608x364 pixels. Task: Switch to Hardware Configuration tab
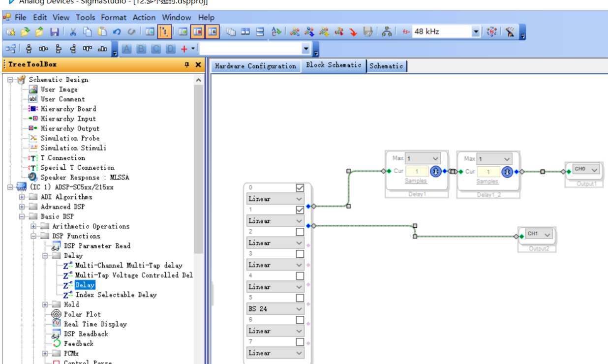(x=256, y=66)
